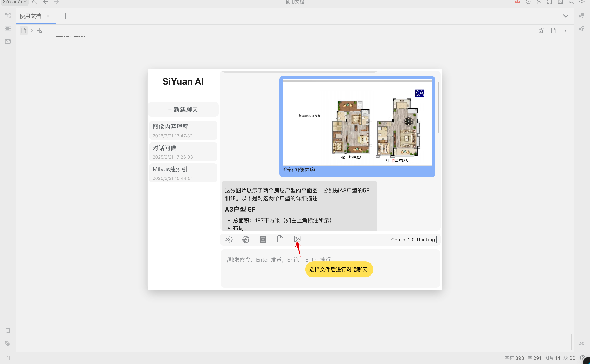Toggle sync via the cloud icon

point(35,2)
